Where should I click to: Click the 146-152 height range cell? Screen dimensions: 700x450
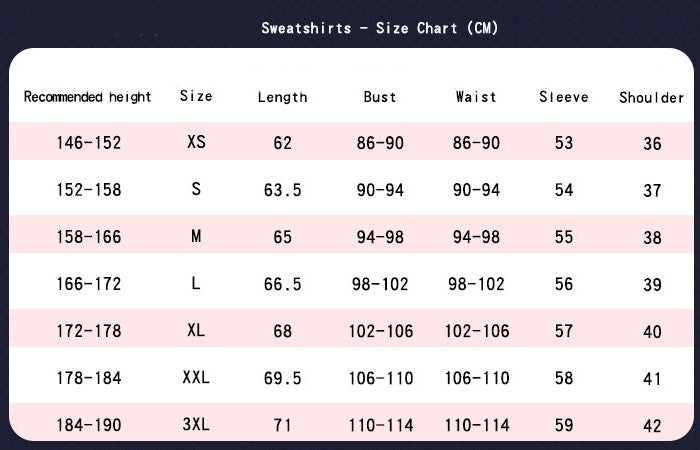tap(88, 143)
